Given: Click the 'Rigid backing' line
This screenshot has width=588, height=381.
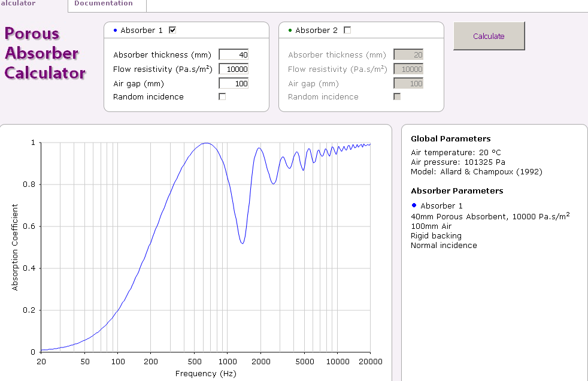Looking at the screenshot, I should [x=436, y=236].
